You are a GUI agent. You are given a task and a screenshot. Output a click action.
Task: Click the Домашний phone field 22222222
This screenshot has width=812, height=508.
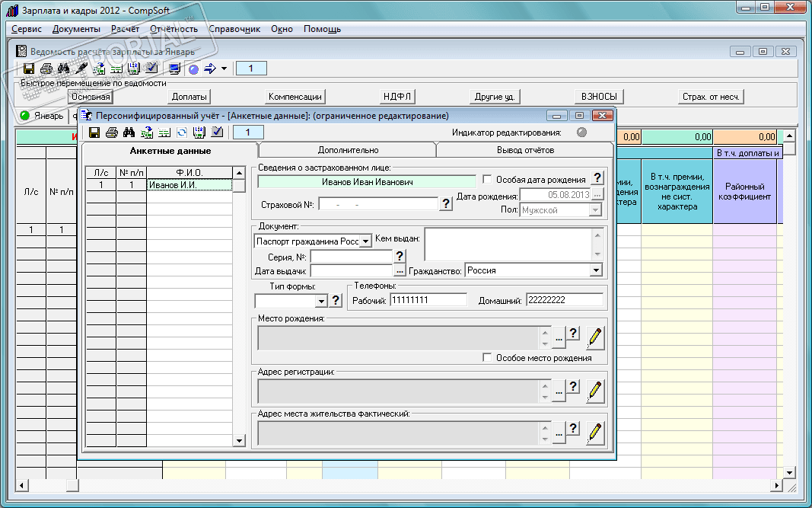565,300
